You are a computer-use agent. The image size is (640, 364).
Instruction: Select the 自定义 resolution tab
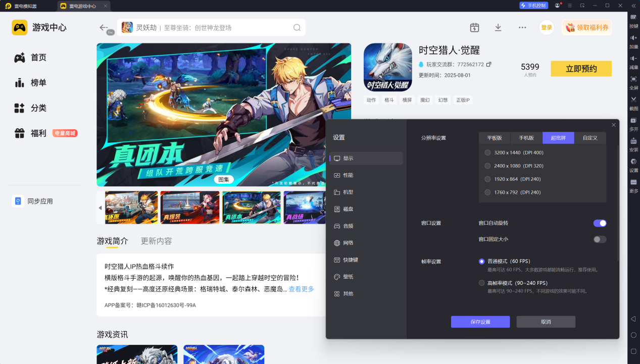590,138
